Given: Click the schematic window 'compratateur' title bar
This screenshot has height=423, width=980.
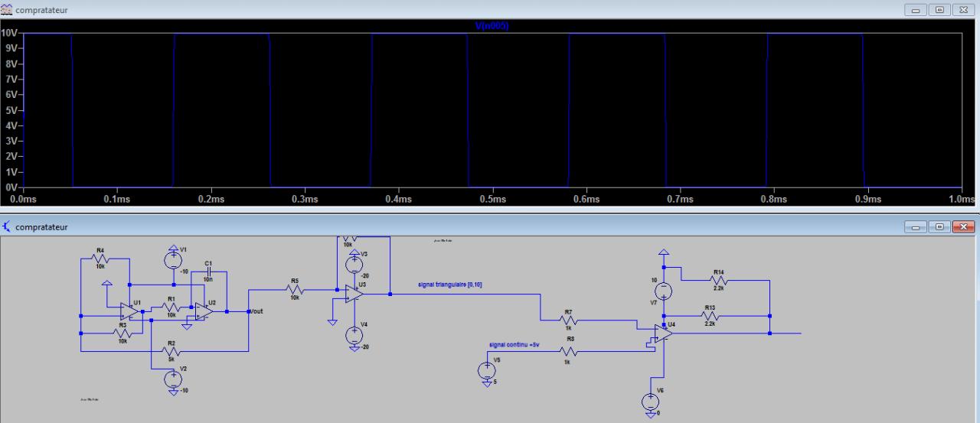Looking at the screenshot, I should pos(490,227).
